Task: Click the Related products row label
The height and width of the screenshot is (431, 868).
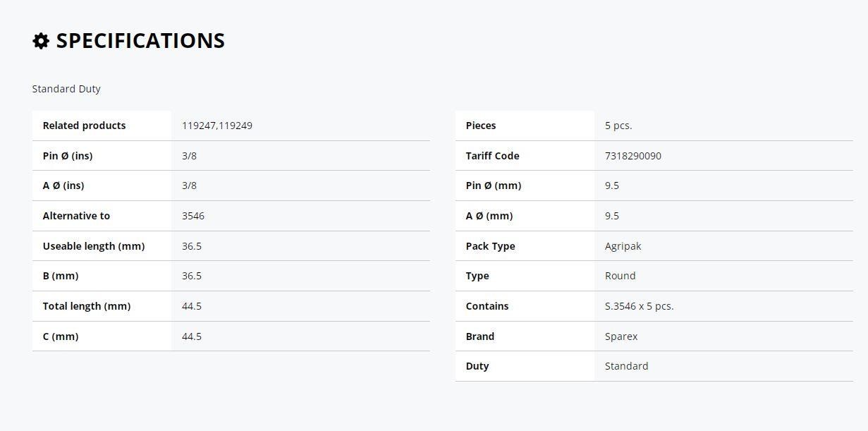Action: pyautogui.click(x=84, y=126)
